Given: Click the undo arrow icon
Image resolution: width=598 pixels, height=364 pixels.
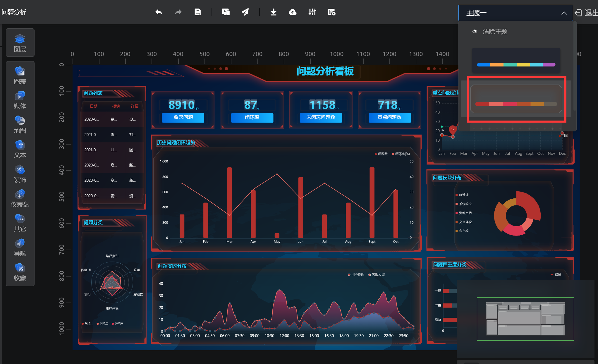Looking at the screenshot, I should point(159,12).
